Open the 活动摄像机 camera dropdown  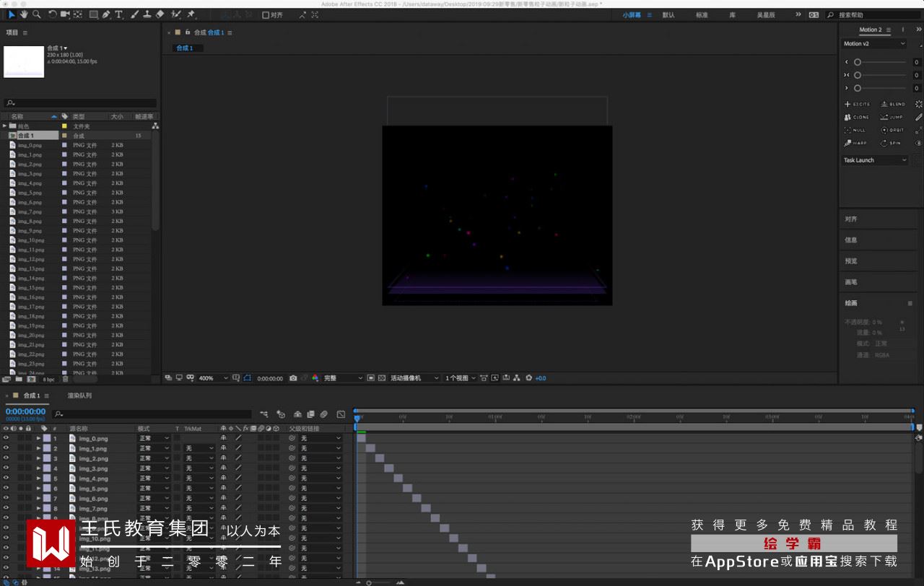[414, 378]
